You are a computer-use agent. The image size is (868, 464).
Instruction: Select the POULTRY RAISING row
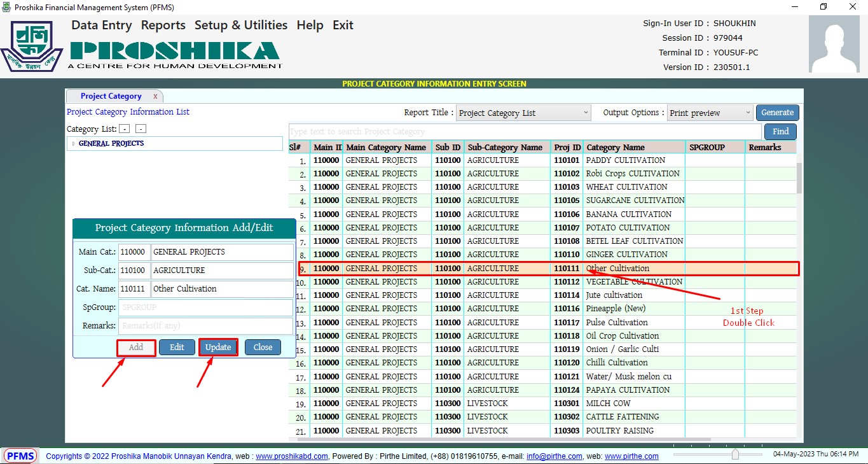click(543, 431)
